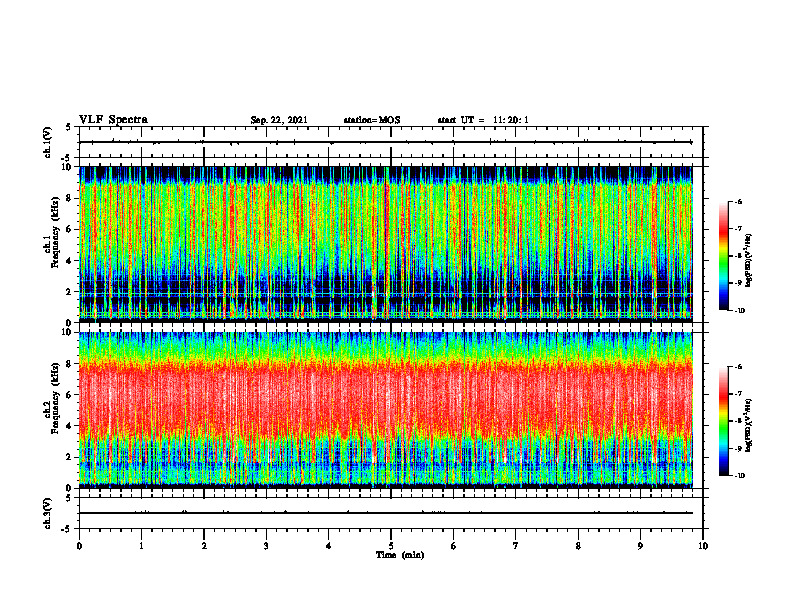Click the ch.1 color scale "-6" label
792x612 pixels.
pos(738,202)
